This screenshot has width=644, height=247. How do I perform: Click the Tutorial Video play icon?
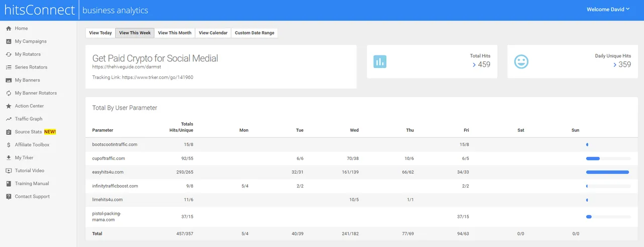point(9,171)
